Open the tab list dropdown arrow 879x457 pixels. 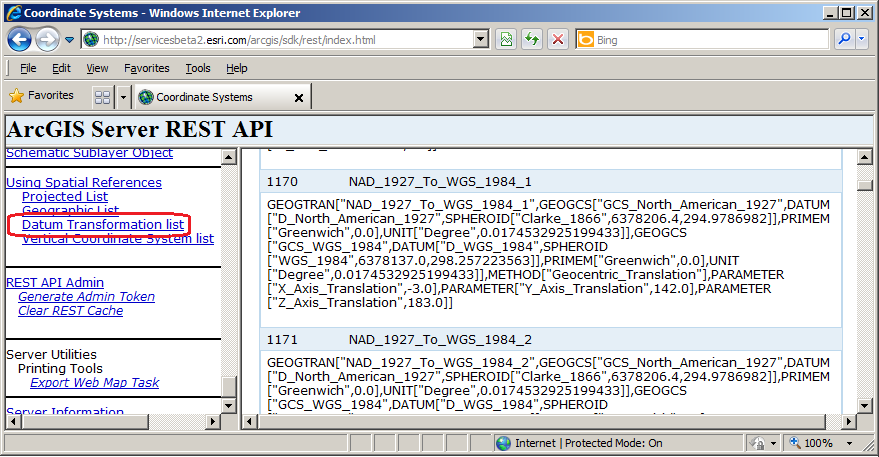click(x=123, y=98)
